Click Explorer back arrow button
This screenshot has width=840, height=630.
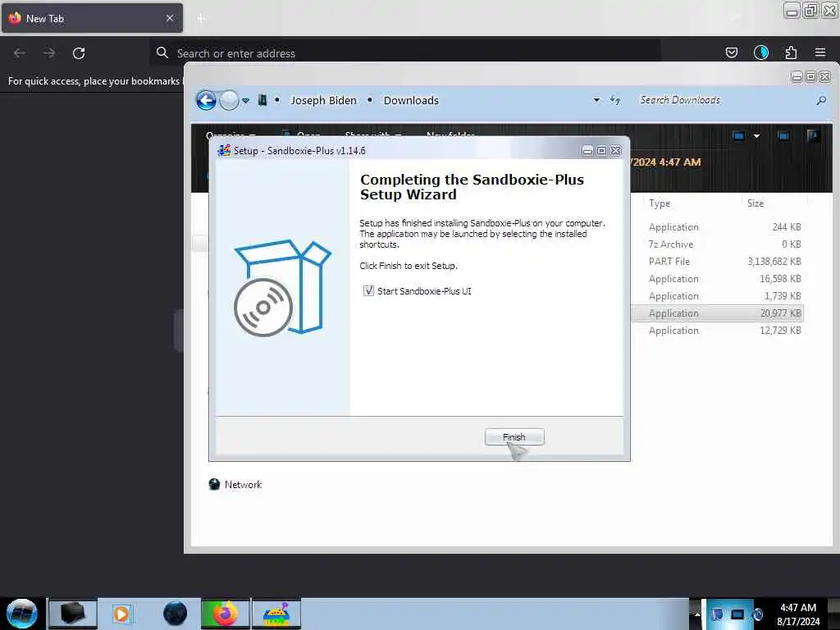pyautogui.click(x=206, y=100)
